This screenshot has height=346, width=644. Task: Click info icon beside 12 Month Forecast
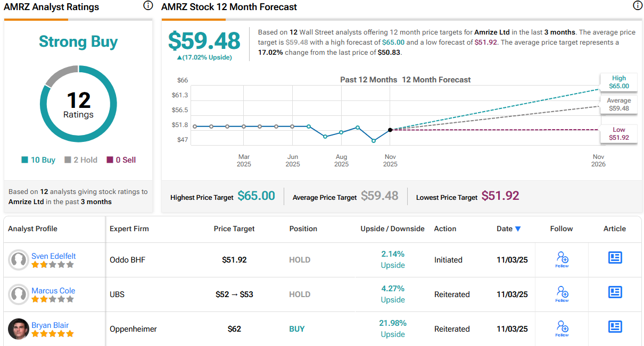tap(638, 6)
